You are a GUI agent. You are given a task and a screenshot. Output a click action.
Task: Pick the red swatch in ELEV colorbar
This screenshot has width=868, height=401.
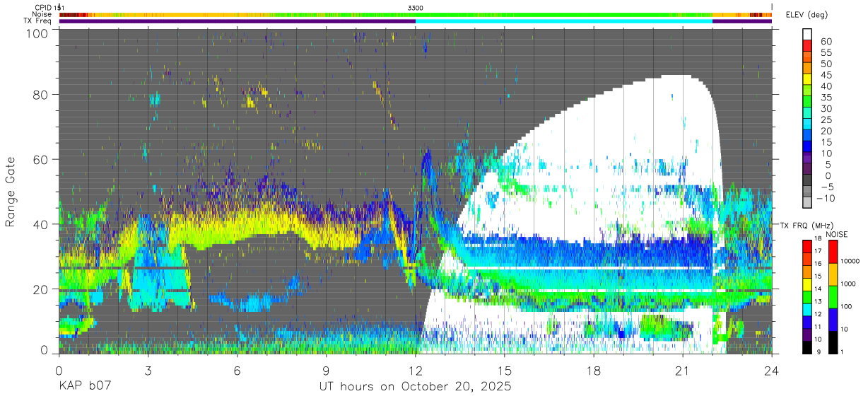(x=807, y=47)
